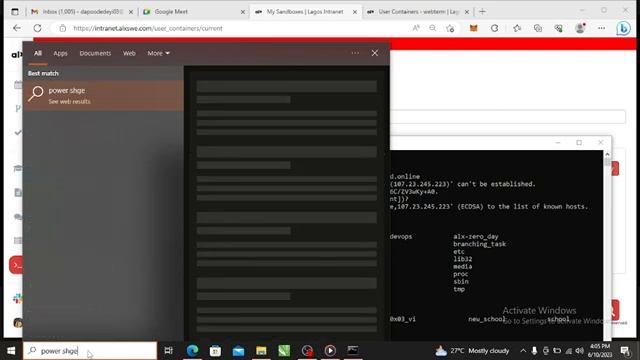Click the taskbar search box containing 'power shge'
The width and height of the screenshot is (640, 360).
90,351
